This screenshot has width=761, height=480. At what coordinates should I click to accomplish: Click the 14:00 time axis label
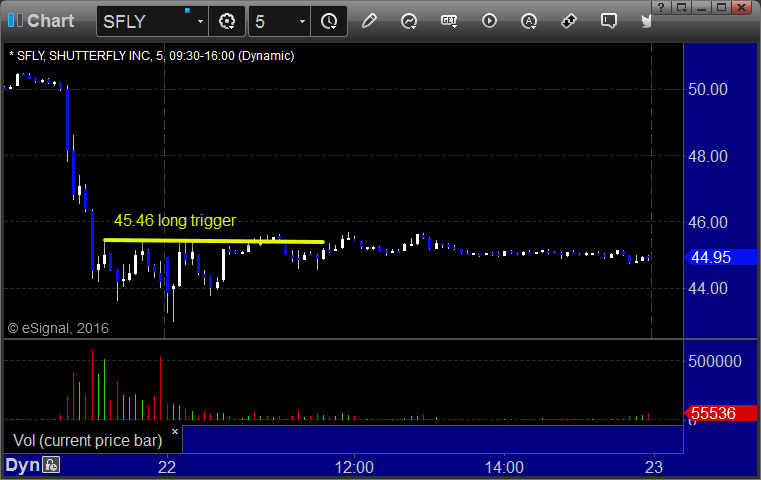click(x=504, y=467)
